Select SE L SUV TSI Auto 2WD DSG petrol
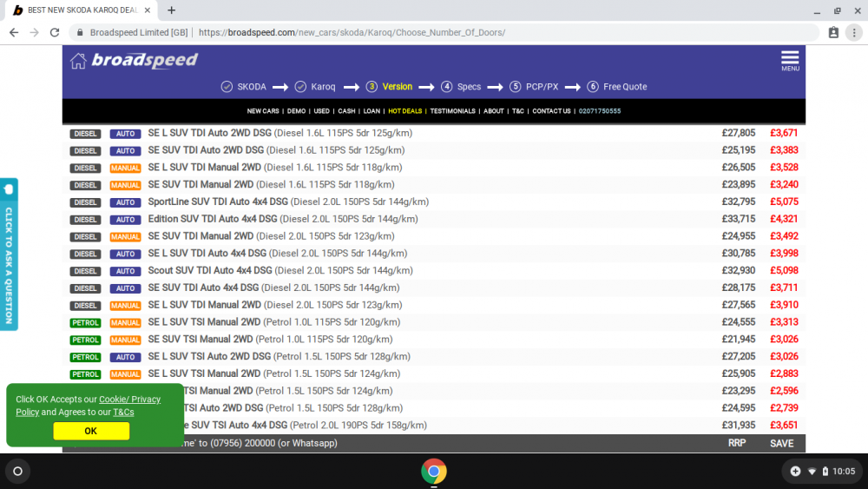 point(279,357)
